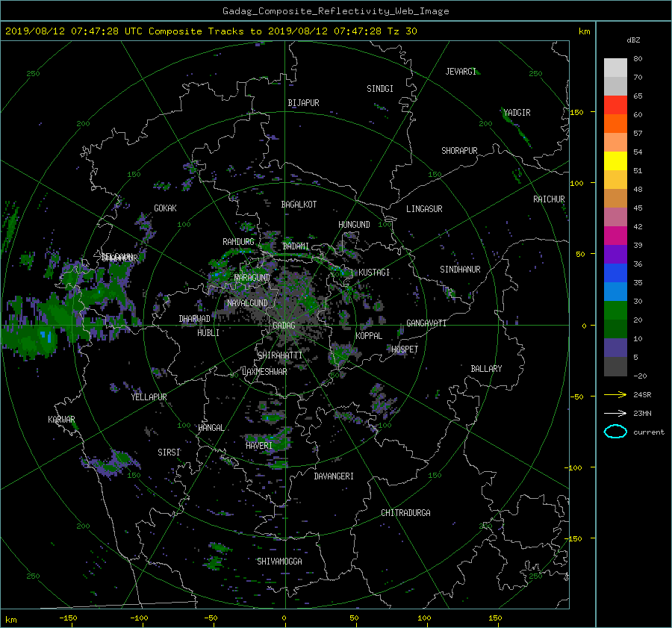Click the '-150' bottom axis tick label
Viewport: 672px width, 628px height.
[68, 618]
